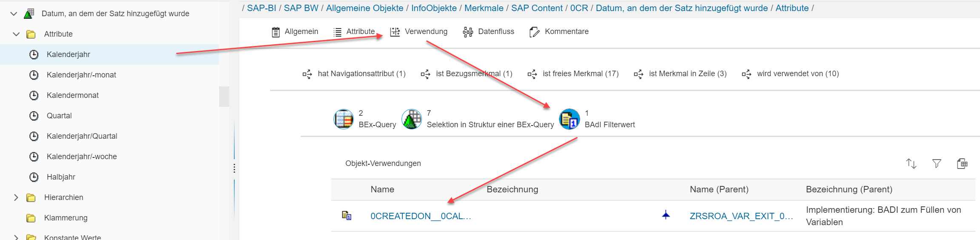Show the ist freies Merkmal (17) usages
The image size is (980, 240).
click(x=573, y=74)
